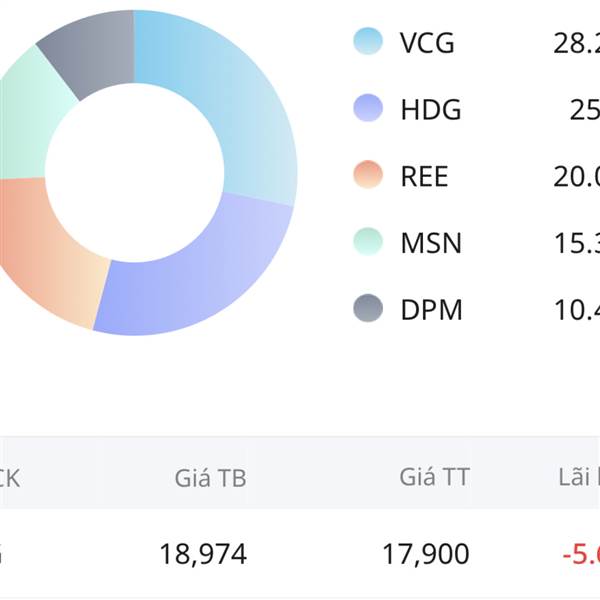Sort by the Giá TT column header
Viewport: 600px width, 600px height.
(434, 477)
